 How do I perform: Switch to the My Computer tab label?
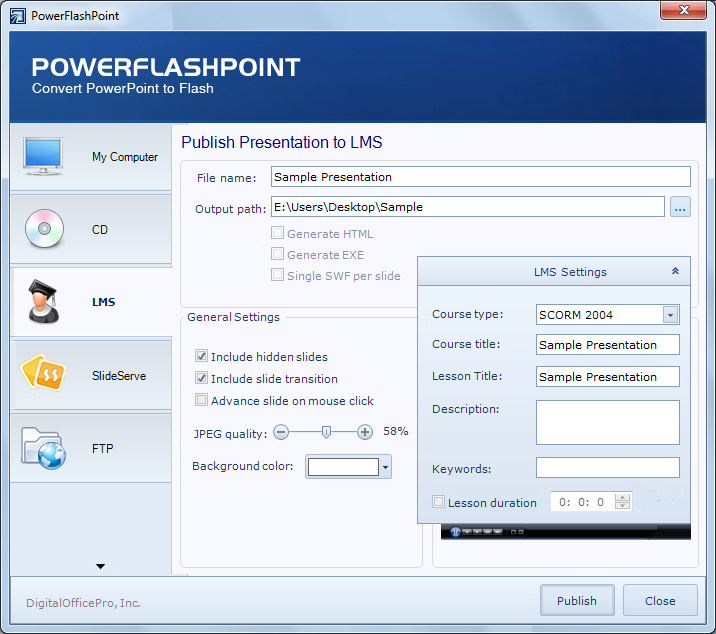click(125, 157)
